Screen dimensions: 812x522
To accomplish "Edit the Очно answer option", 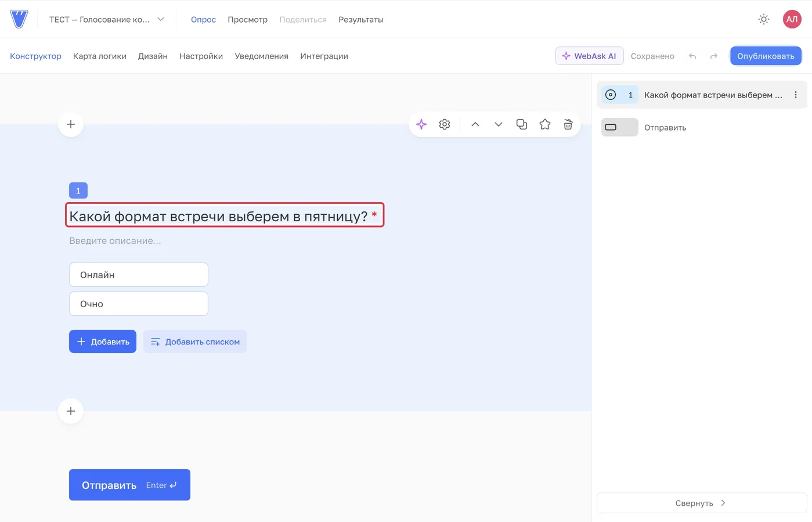I will pyautogui.click(x=139, y=304).
